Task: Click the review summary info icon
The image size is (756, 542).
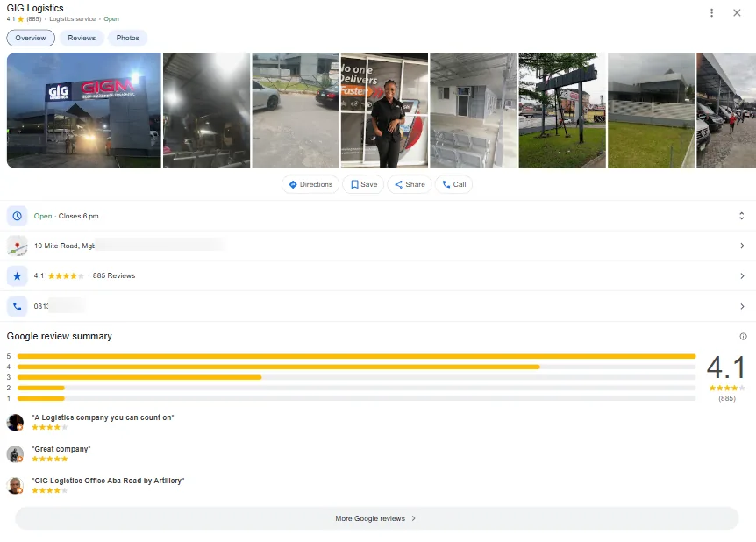Action: pos(743,336)
